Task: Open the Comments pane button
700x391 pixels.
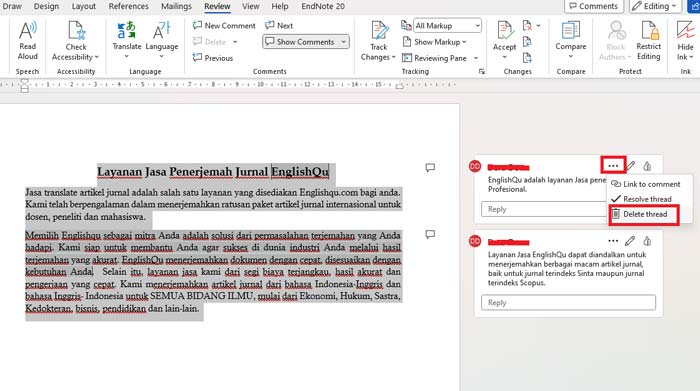Action: tap(593, 6)
